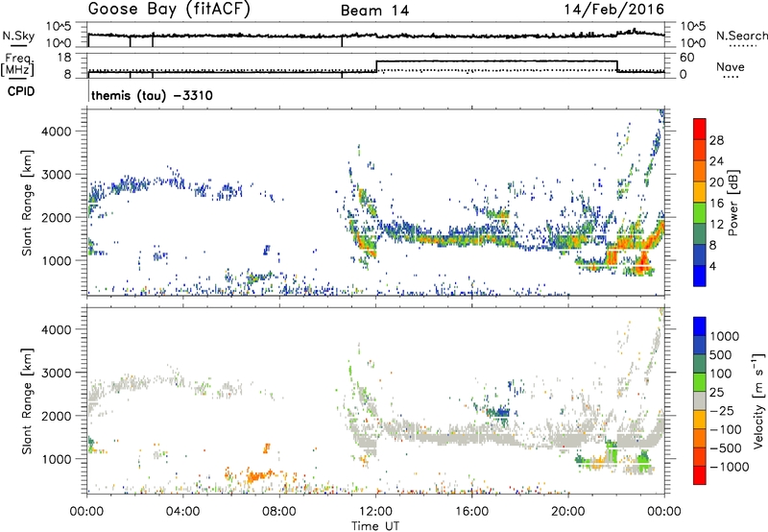
Task: Click the '28' power colorbar value
Action: [x=716, y=140]
